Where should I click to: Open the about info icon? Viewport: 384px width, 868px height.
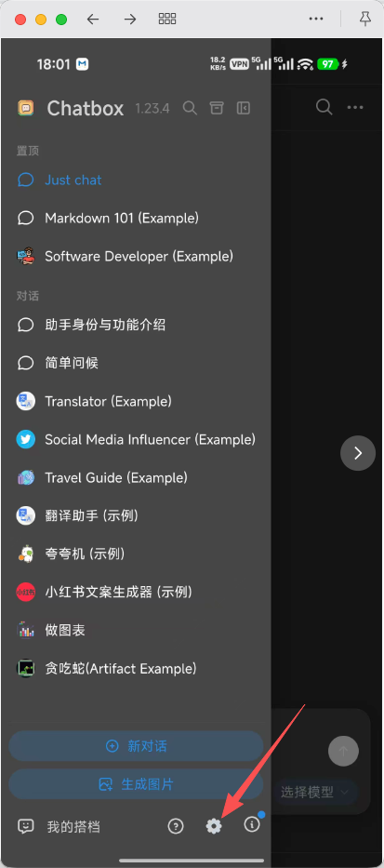pyautogui.click(x=252, y=825)
